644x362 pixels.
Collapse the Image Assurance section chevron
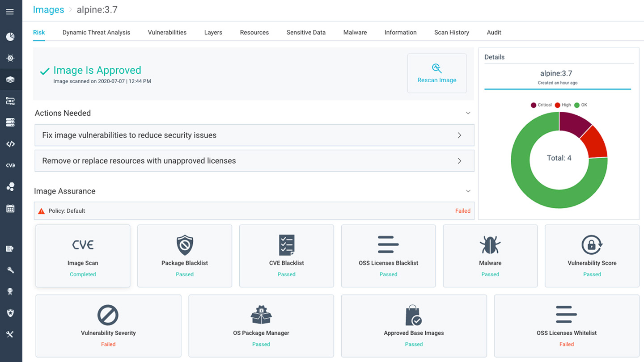468,191
